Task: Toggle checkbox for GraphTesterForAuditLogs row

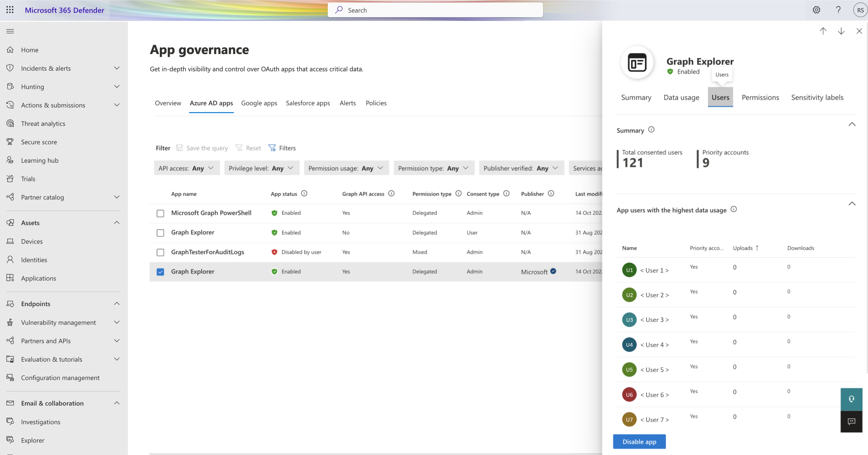Action: click(160, 252)
